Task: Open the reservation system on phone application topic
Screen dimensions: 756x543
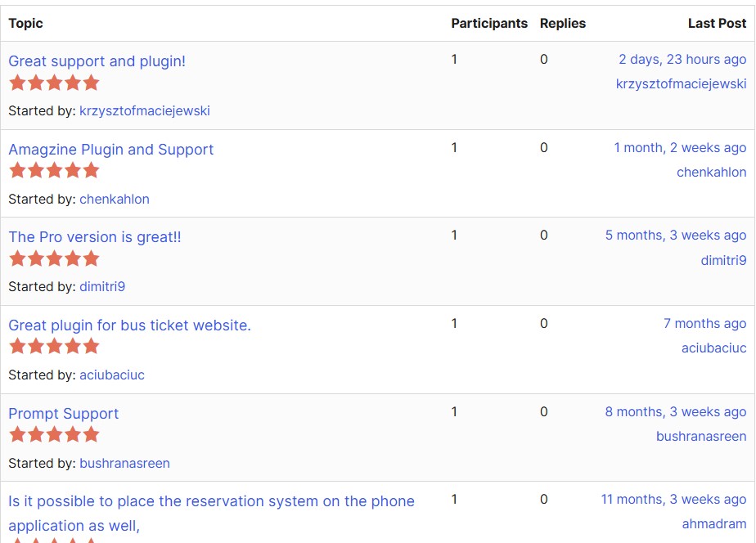Action: [211, 513]
